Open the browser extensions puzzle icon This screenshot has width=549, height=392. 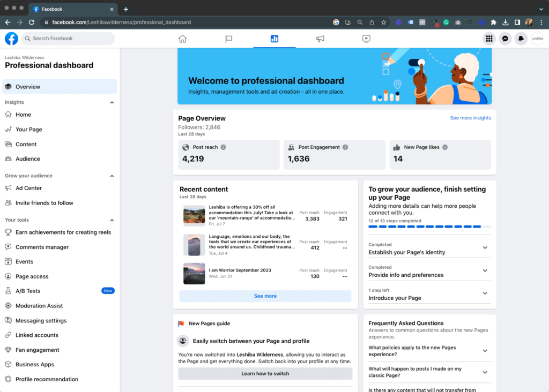point(494,22)
